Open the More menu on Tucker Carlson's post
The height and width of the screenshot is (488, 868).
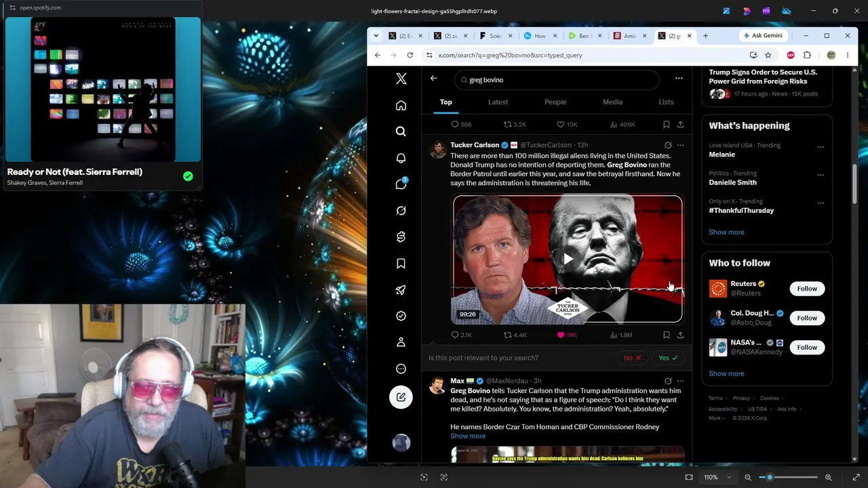[680, 145]
